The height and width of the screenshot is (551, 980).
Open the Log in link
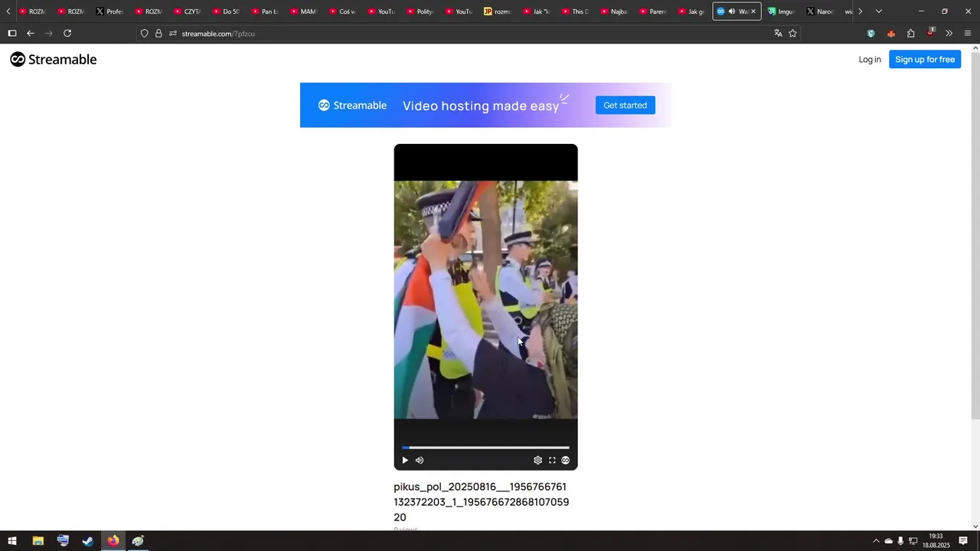[870, 60]
